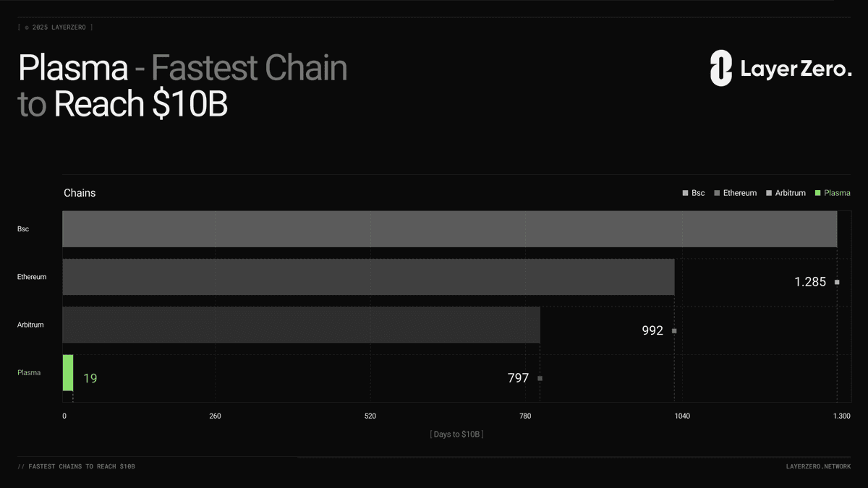Image resolution: width=868 pixels, height=488 pixels.
Task: Click the Arbitrum legend square marker
Action: click(769, 193)
